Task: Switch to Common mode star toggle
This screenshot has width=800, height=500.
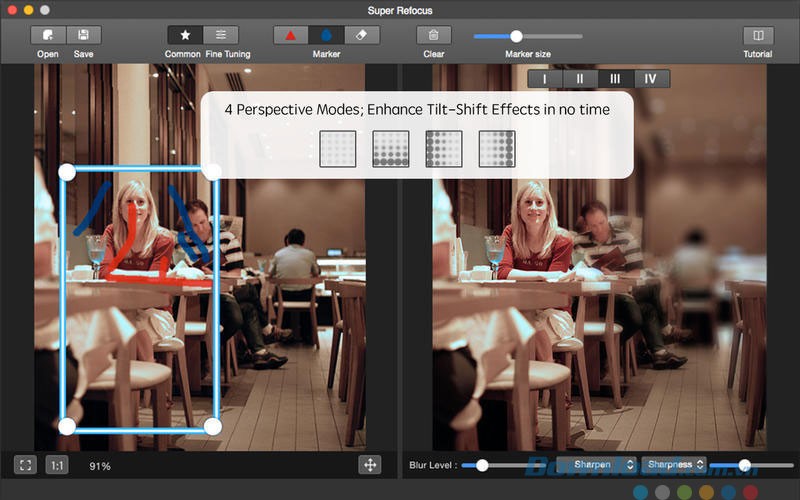Action: [185, 35]
